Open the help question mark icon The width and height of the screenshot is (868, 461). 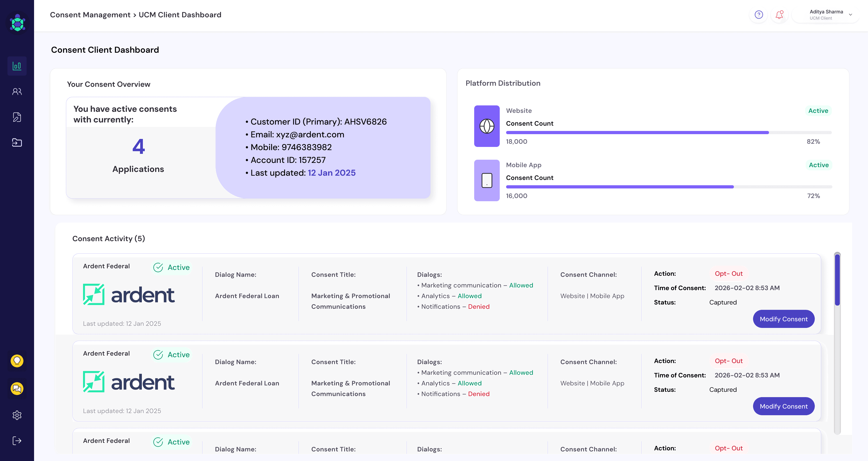pyautogui.click(x=759, y=15)
